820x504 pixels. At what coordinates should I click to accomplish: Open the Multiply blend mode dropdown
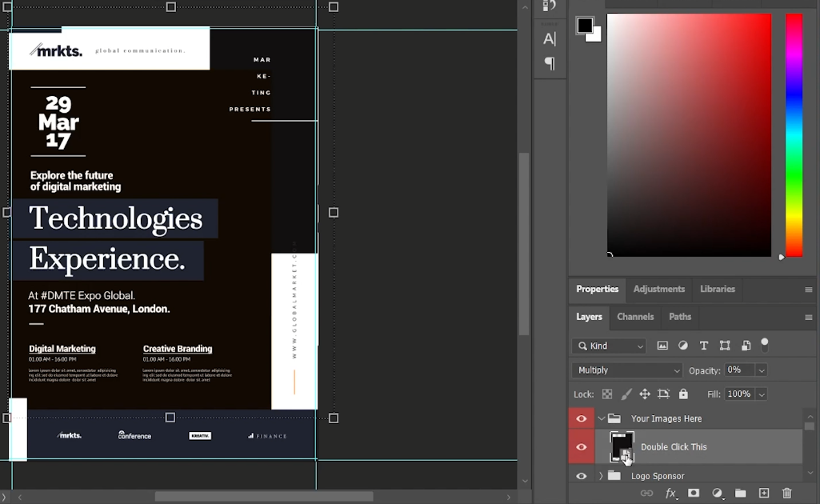click(x=626, y=370)
